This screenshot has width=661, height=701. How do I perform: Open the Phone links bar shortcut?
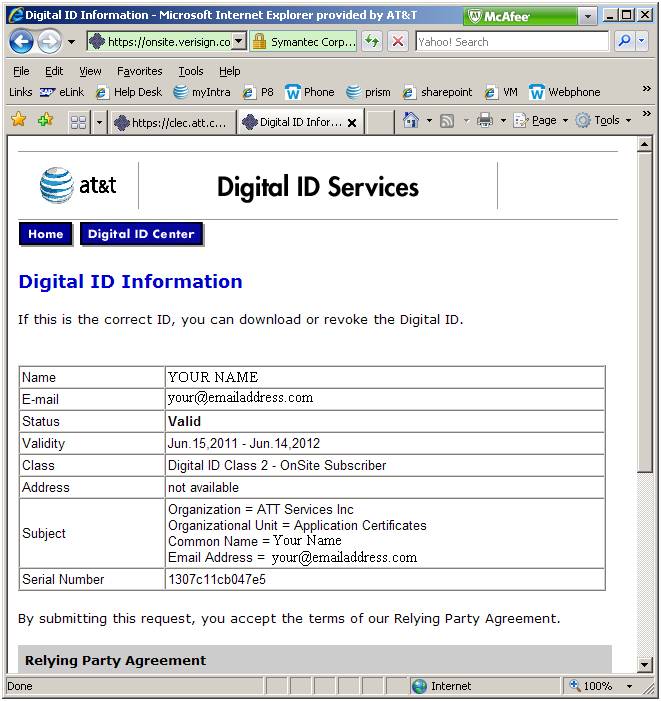[x=309, y=92]
